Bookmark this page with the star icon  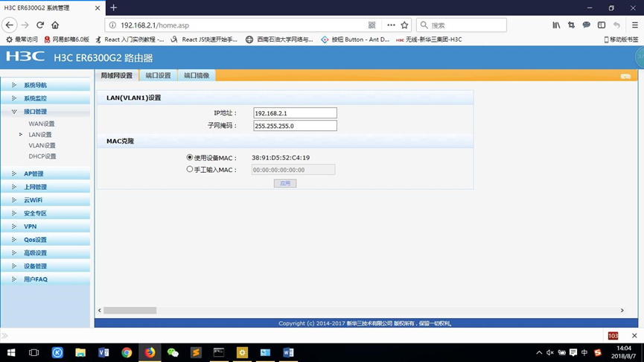(404, 25)
